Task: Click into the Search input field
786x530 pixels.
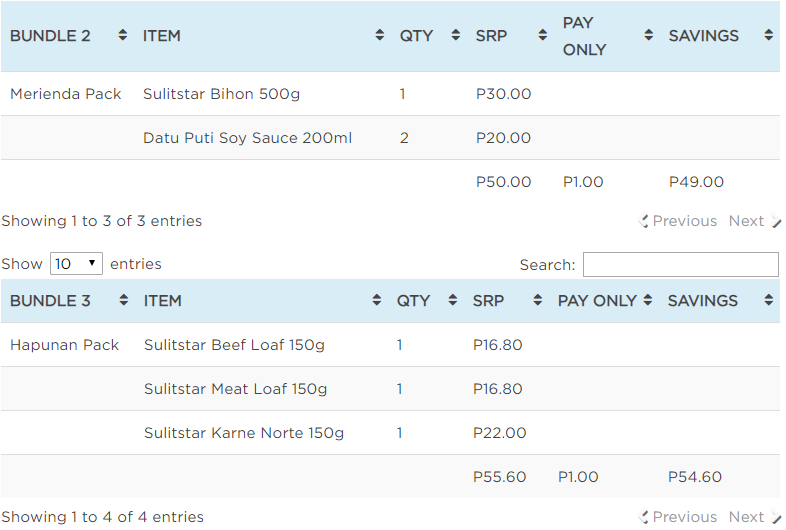Action: 680,264
